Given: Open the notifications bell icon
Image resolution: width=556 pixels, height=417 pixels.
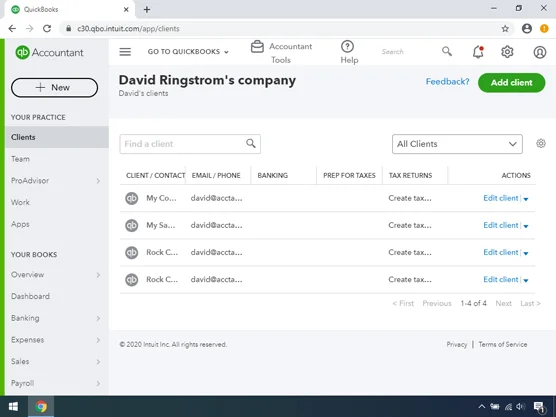Looking at the screenshot, I should [478, 52].
